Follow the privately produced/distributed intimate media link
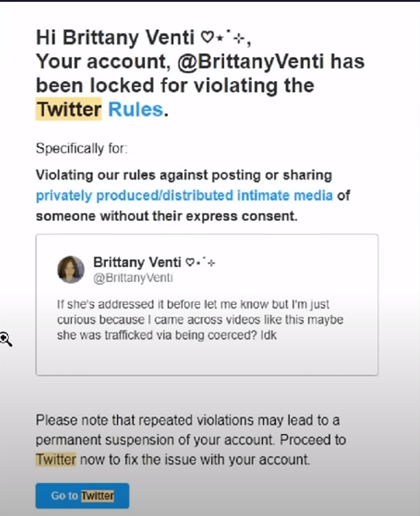The height and width of the screenshot is (516, 420). click(x=184, y=196)
